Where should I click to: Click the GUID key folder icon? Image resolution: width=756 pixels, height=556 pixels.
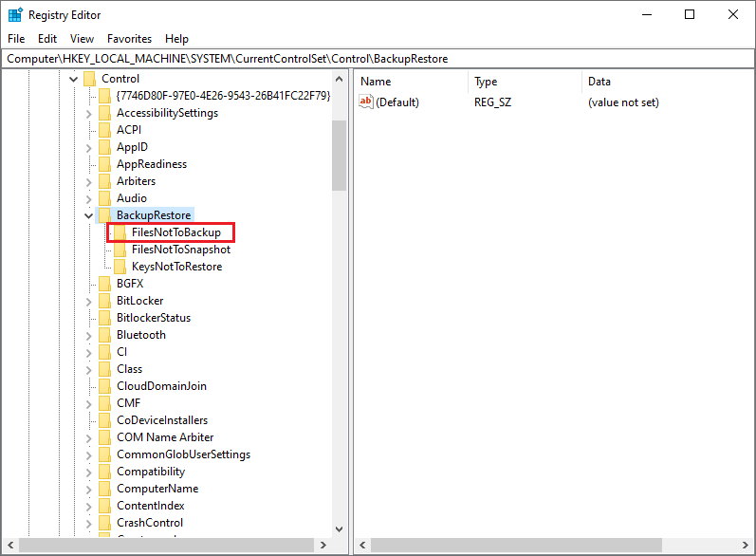(104, 96)
